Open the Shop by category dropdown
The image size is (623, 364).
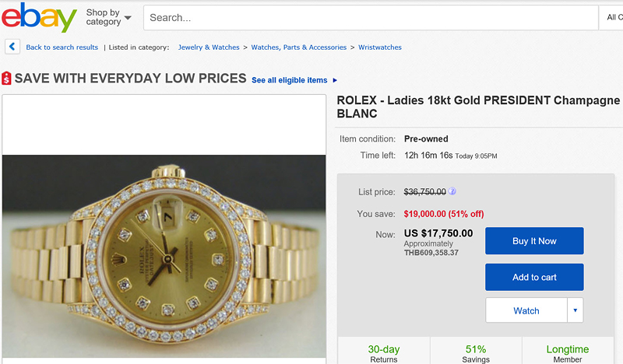tap(108, 17)
